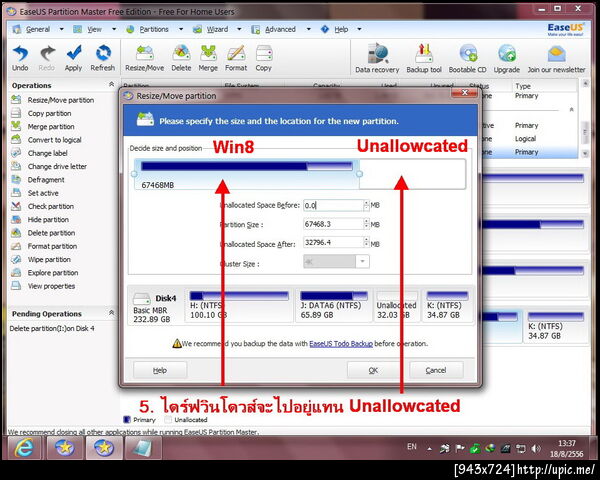Focus the Unallocated Space Before field

pos(333,205)
